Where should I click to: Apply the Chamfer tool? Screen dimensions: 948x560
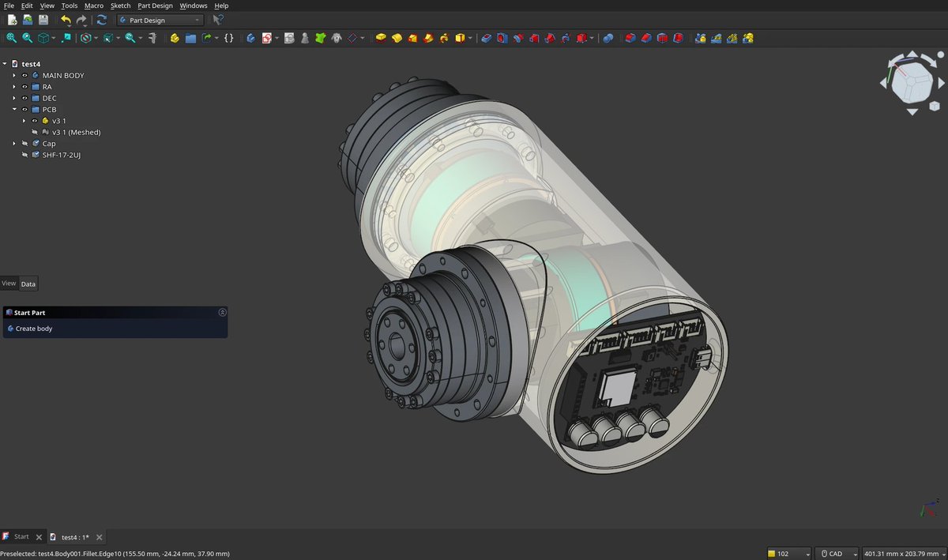pyautogui.click(x=645, y=37)
